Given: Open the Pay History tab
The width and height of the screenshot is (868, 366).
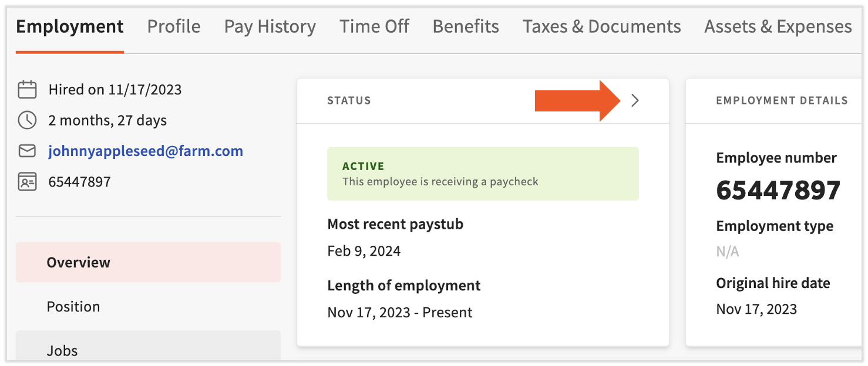Looking at the screenshot, I should pos(270,27).
